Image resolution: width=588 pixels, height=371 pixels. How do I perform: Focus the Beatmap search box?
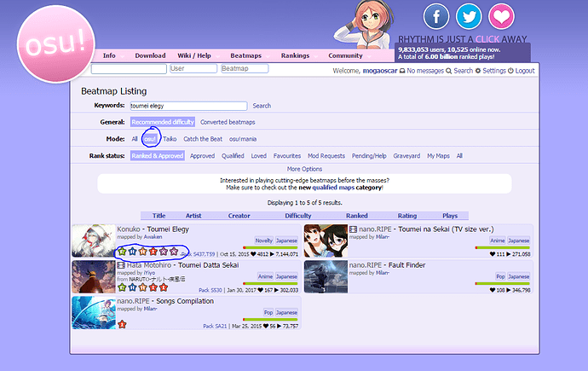click(x=245, y=68)
